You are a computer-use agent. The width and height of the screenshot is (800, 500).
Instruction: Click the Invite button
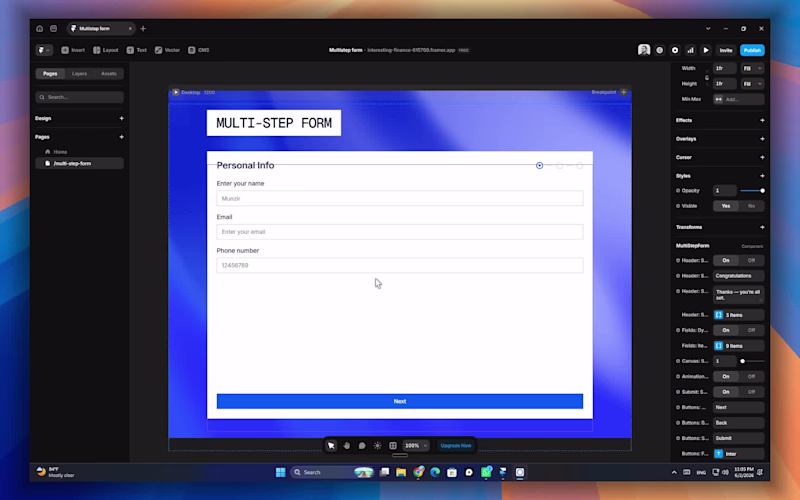pyautogui.click(x=726, y=50)
